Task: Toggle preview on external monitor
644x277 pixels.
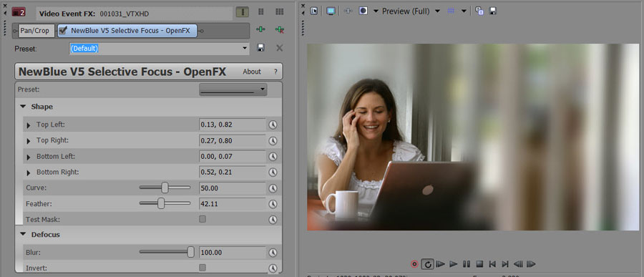Action: (x=331, y=11)
